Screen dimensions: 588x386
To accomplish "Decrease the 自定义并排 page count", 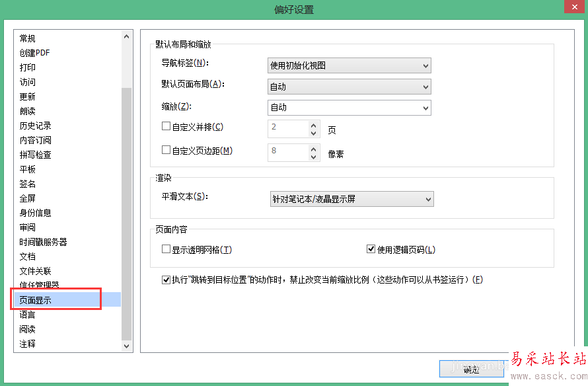I will (x=314, y=132).
